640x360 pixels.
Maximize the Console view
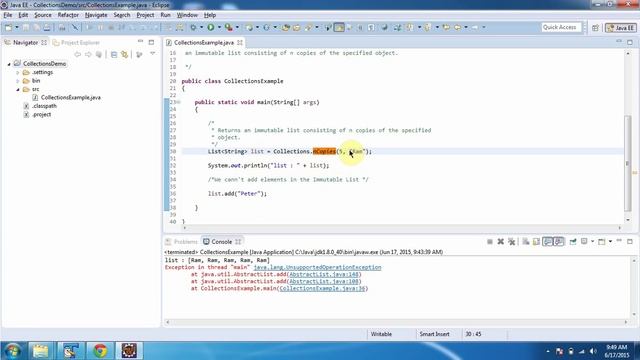point(630,242)
